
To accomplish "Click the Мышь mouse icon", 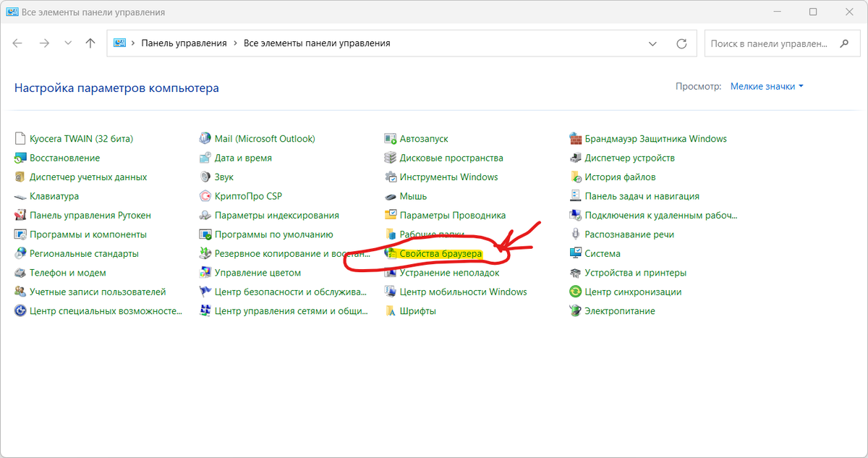I will click(x=391, y=196).
